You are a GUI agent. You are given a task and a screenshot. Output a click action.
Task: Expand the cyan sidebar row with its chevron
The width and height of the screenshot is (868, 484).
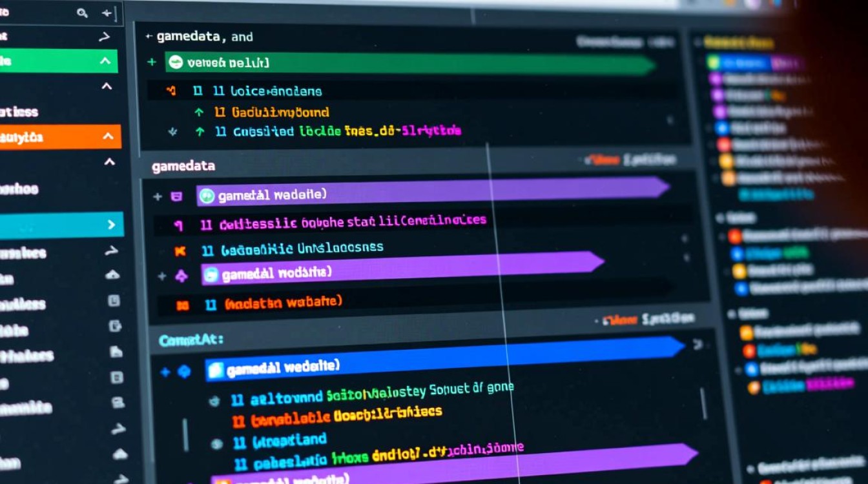pos(111,225)
